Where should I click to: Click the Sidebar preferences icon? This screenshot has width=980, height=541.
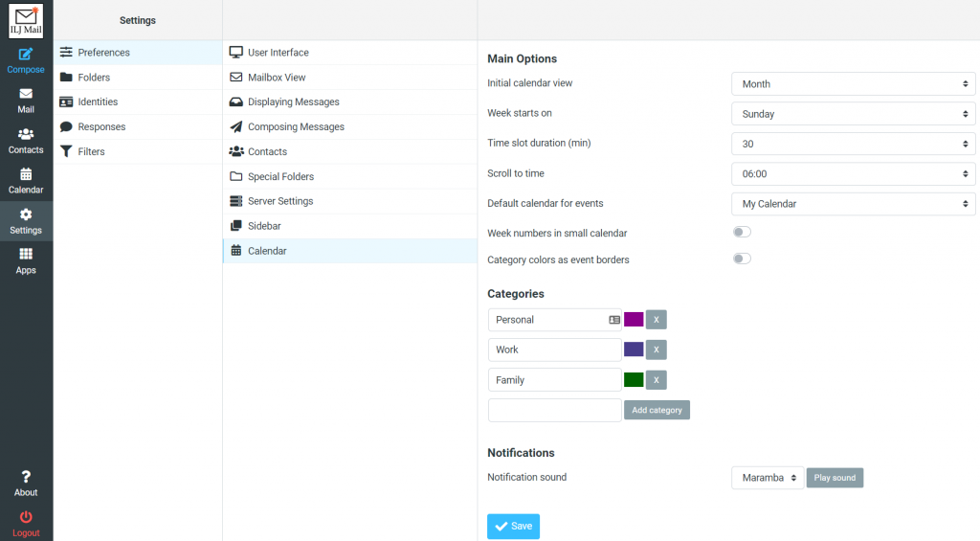pyautogui.click(x=235, y=226)
